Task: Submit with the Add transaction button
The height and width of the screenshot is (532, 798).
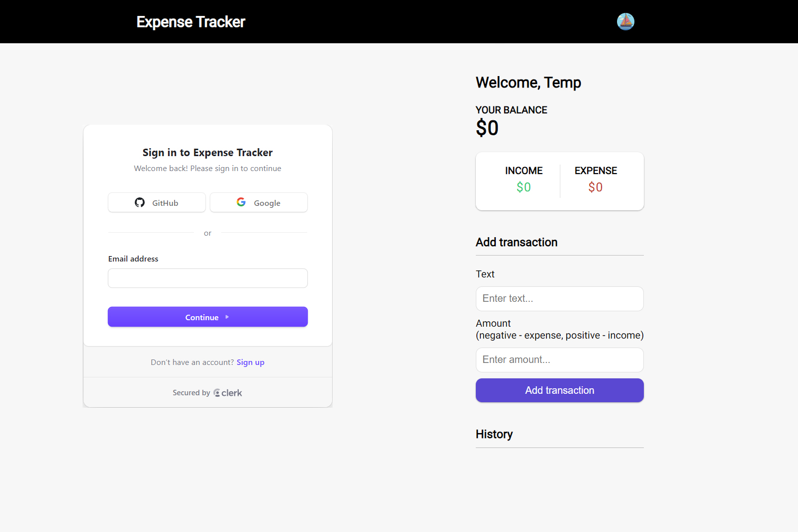Action: [x=560, y=390]
